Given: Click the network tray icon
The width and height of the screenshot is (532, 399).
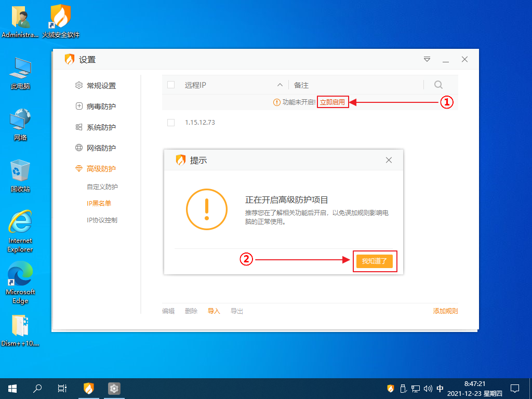Looking at the screenshot, I should point(415,389).
